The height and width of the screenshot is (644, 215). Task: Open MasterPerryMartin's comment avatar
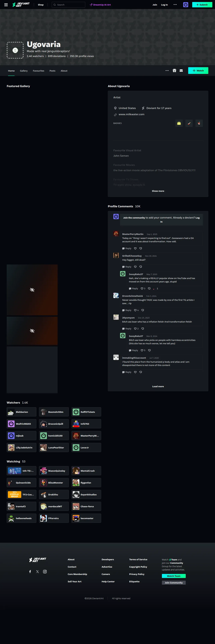click(116, 234)
